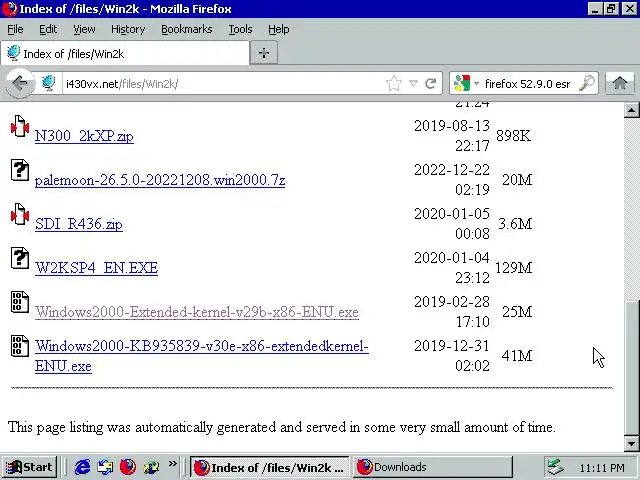Click the binary file icon beside the KB935839 v30e file
640x480 pixels.
20,346
